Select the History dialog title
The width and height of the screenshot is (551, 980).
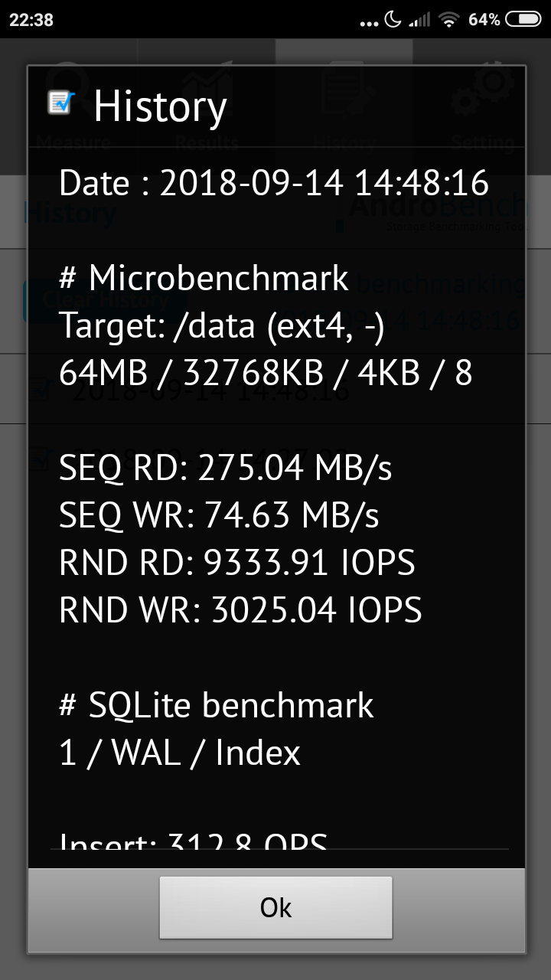click(160, 107)
